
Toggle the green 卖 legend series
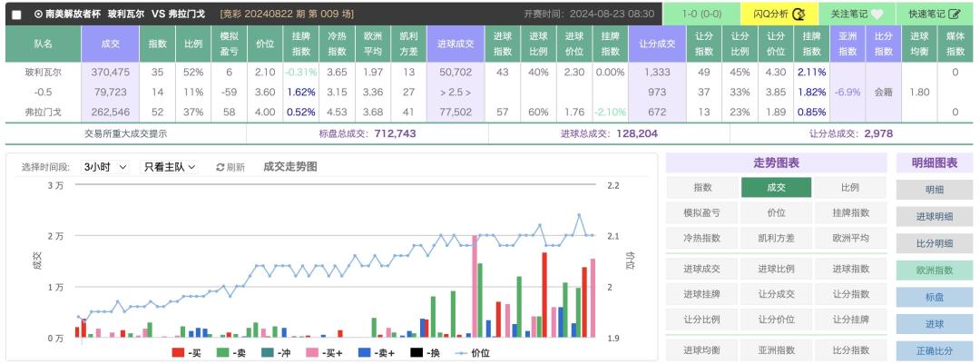click(x=230, y=353)
